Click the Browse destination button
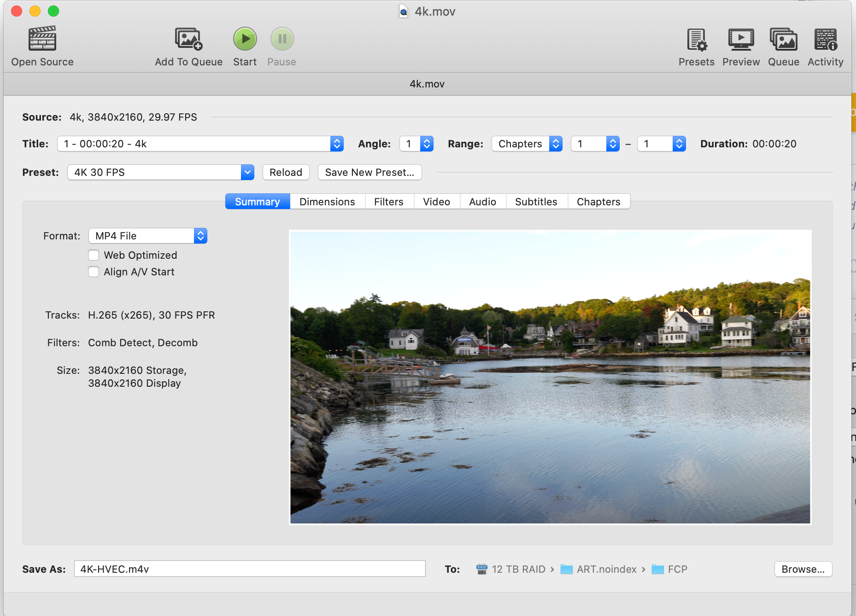 pyautogui.click(x=803, y=569)
